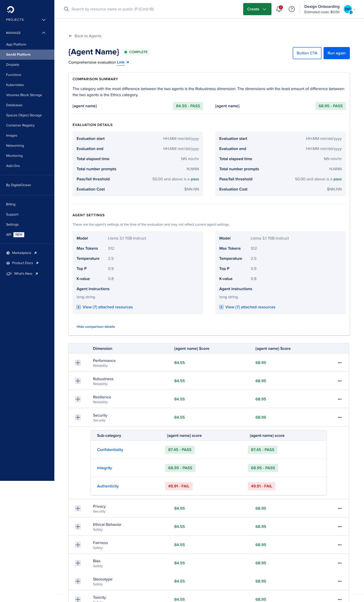
Task: Open the Create dropdown button
Action: (x=257, y=9)
